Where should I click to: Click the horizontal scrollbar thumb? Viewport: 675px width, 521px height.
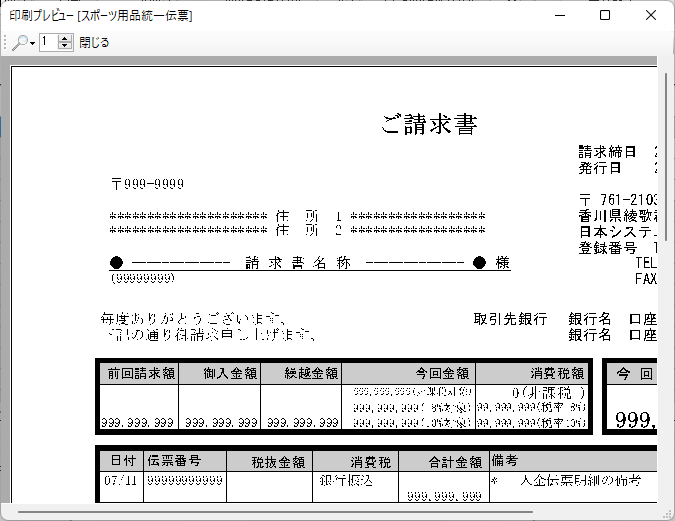pos(275,512)
